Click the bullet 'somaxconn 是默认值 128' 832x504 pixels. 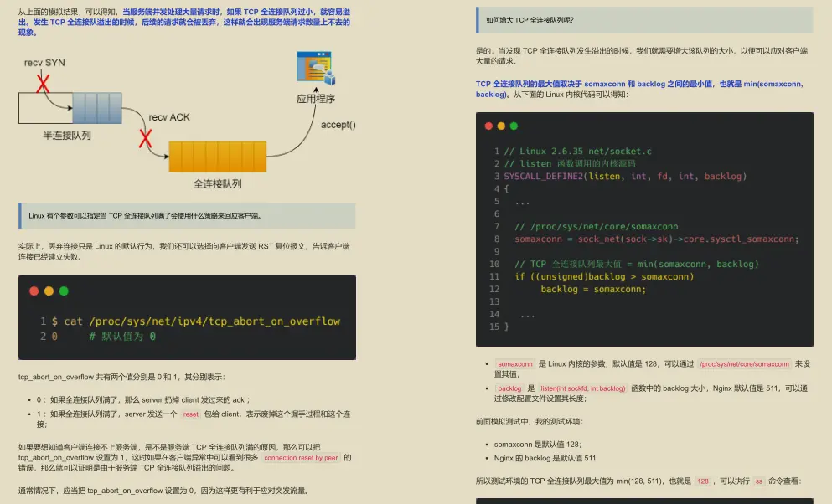click(x=538, y=444)
